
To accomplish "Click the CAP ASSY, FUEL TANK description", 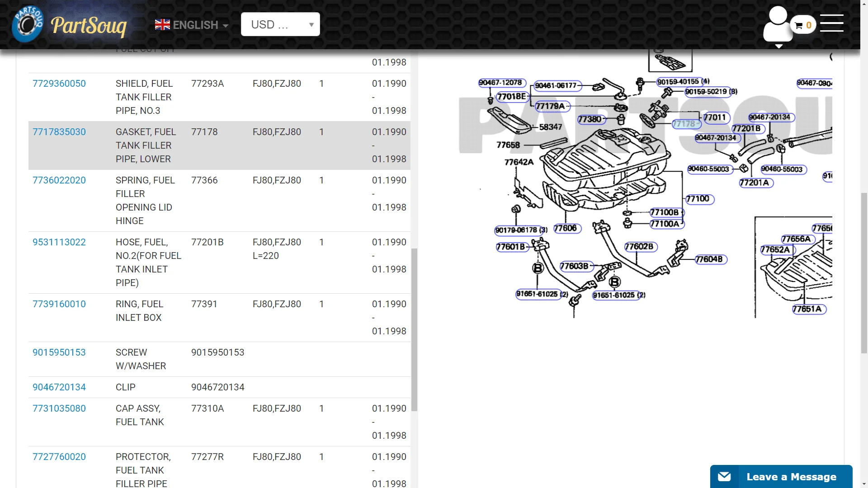I will pos(140,415).
